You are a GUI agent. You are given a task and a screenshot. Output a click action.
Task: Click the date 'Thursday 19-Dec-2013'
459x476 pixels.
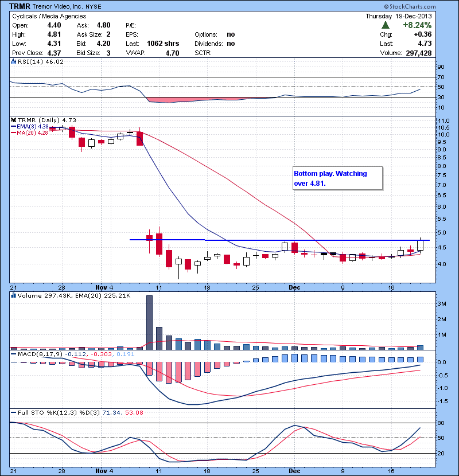(399, 16)
